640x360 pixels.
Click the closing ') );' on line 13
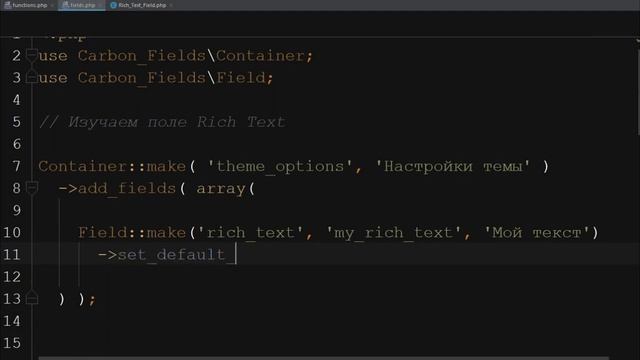(77, 299)
